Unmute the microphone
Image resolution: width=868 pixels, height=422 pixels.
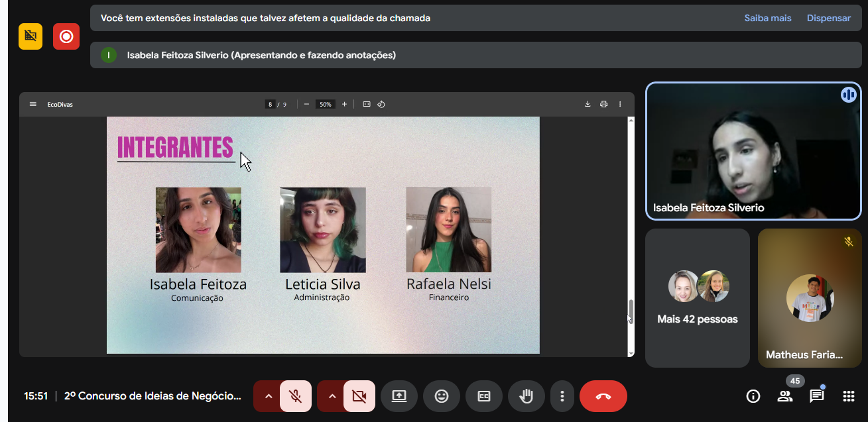(x=296, y=396)
